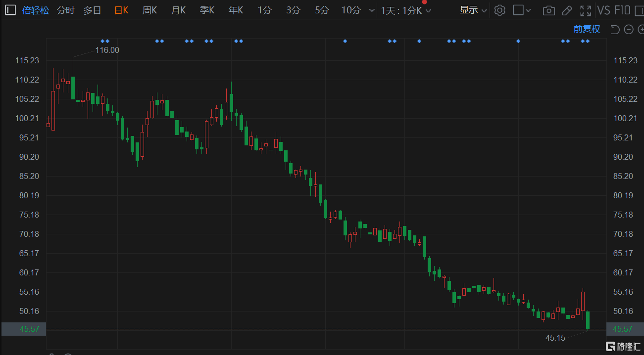Screen dimensions: 644x355
Task: Switch to 多日 multi-day tab
Action: point(92,10)
